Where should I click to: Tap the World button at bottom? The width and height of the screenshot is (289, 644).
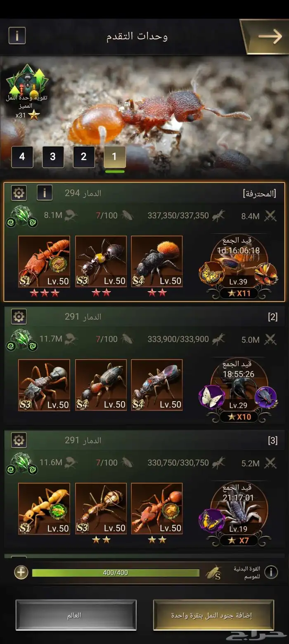(x=76, y=615)
